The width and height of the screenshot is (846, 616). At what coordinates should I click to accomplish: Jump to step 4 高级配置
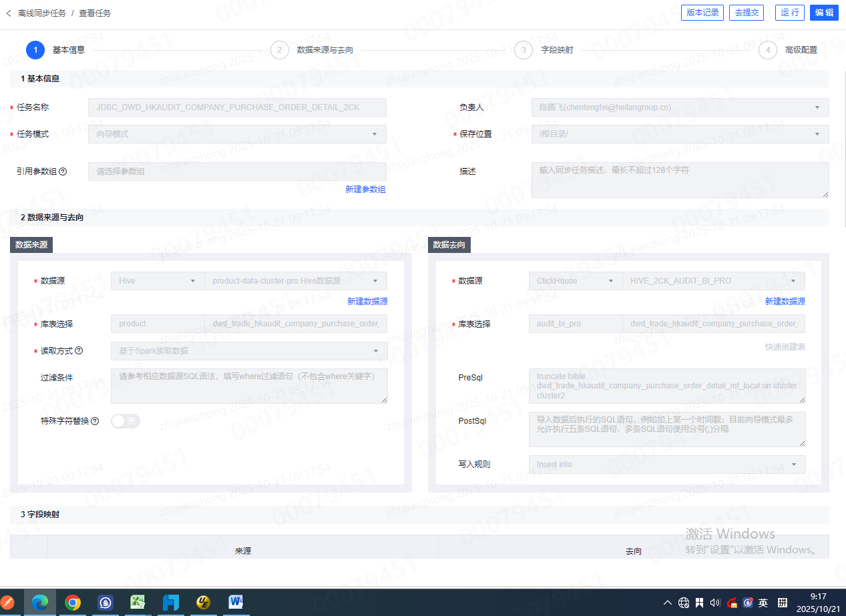(x=767, y=50)
